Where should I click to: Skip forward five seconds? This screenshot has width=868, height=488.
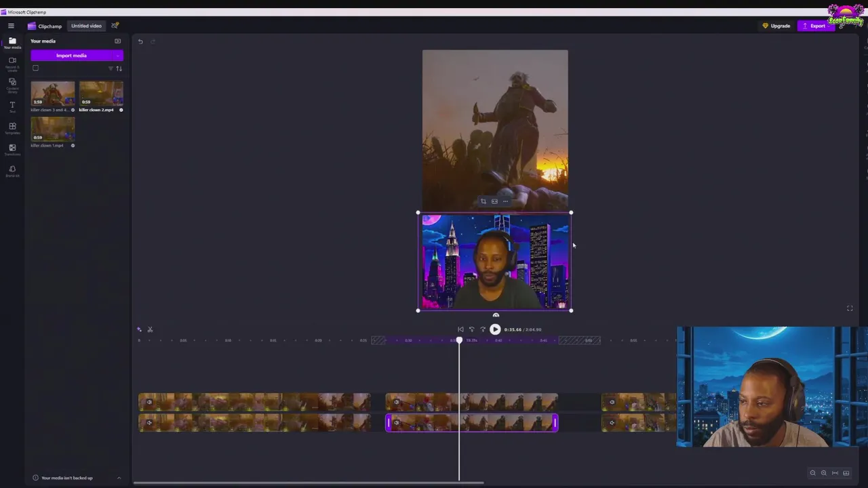(x=483, y=329)
